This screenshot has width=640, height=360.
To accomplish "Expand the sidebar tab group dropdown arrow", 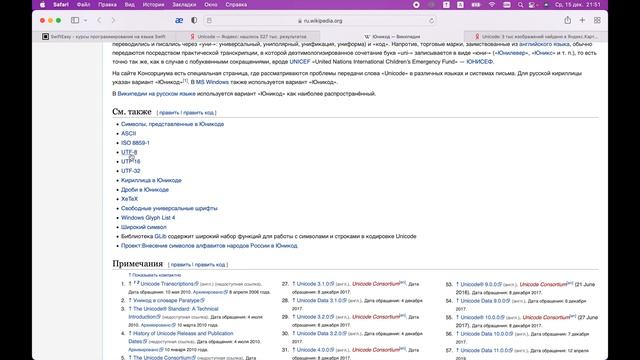I will [x=85, y=20].
